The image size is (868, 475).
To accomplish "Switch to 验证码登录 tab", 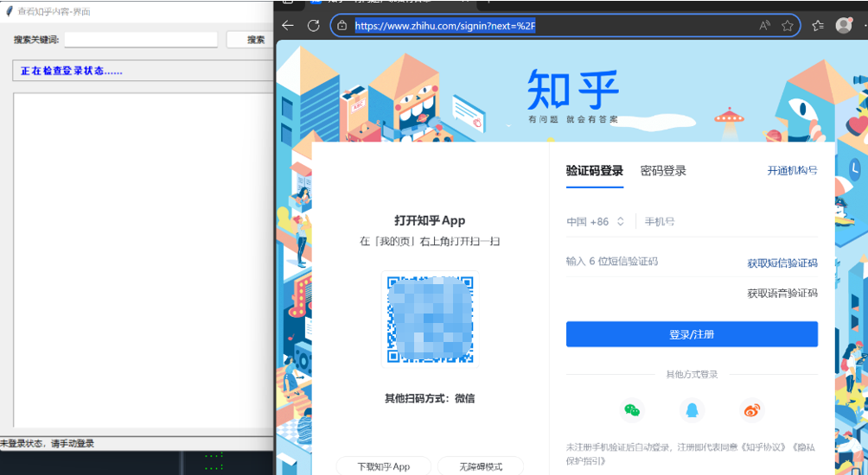I will (x=595, y=171).
